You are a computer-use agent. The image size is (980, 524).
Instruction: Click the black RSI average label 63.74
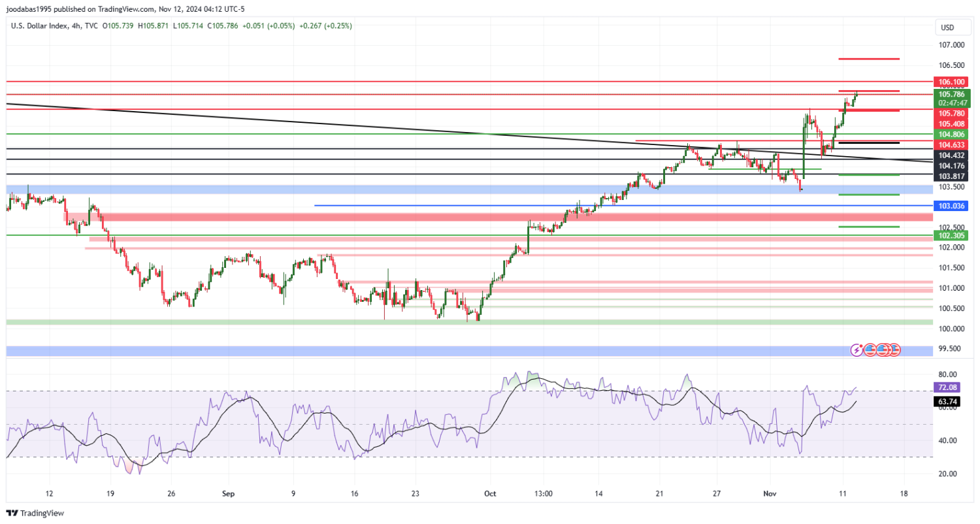(948, 402)
